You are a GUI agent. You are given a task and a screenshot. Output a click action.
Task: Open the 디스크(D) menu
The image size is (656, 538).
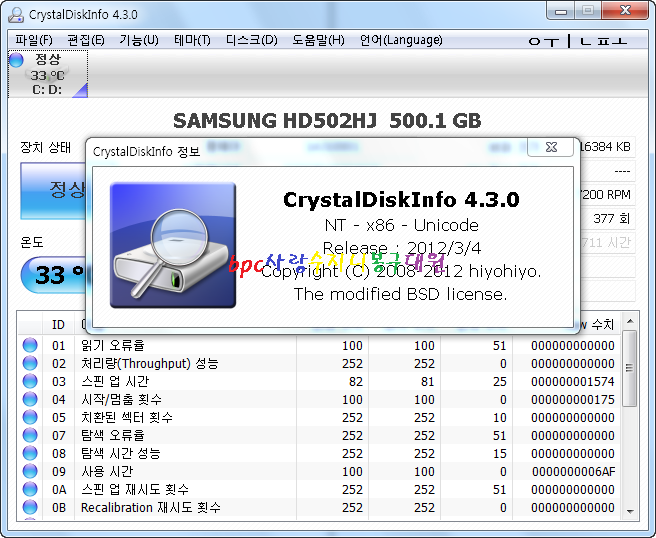coord(251,40)
